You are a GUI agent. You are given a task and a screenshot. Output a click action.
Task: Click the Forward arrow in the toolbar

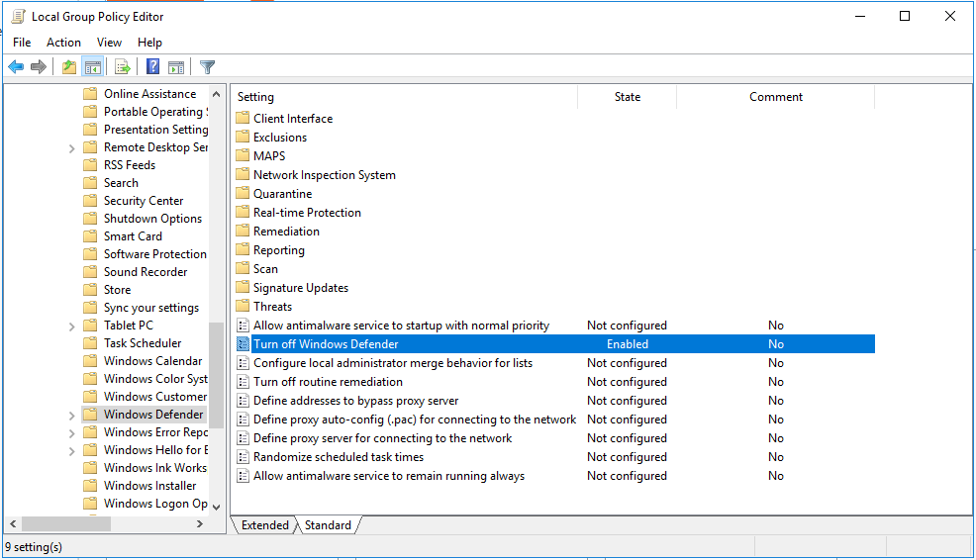39,67
